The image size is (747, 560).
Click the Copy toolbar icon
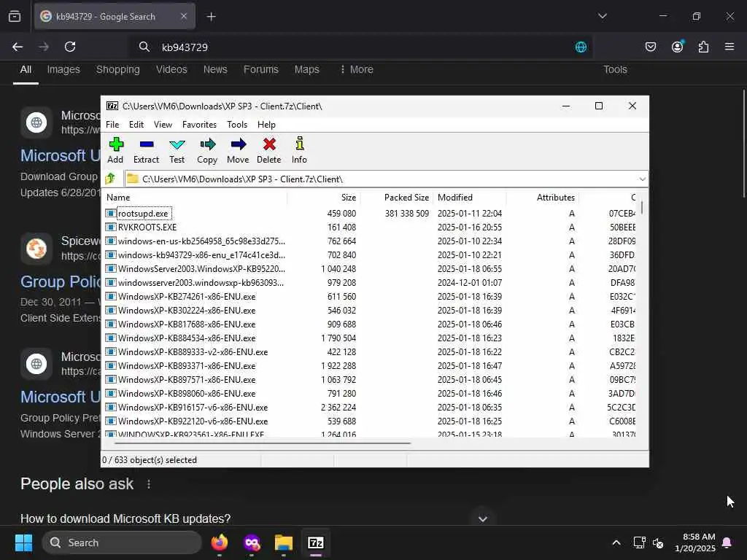(x=207, y=150)
